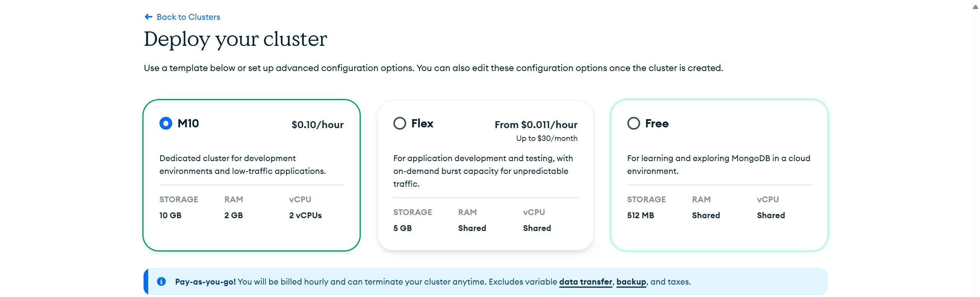Viewport: 980px width, 297px height.
Task: Open the backup pricing link
Action: point(631,282)
